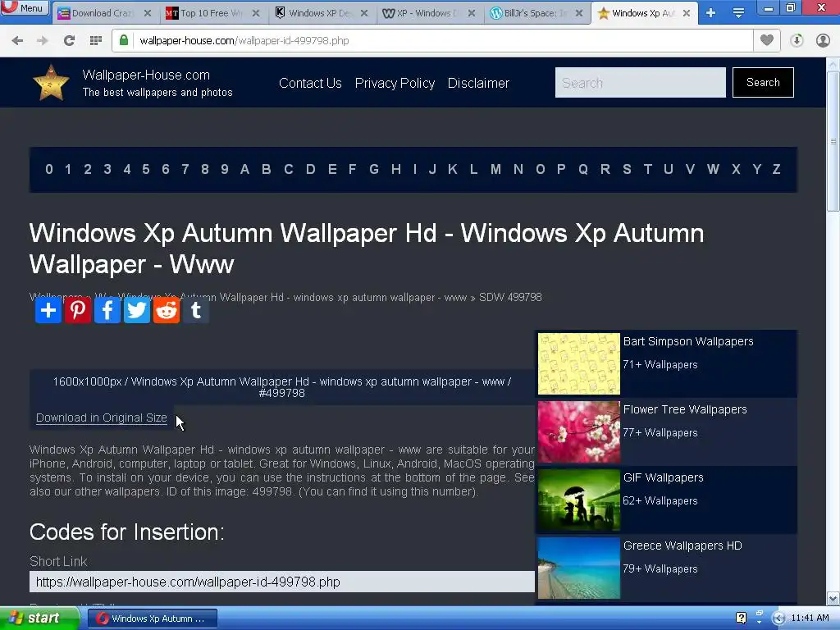This screenshot has width=840, height=630.
Task: Open the Wallpaper-House.com home link
Action: (146, 75)
